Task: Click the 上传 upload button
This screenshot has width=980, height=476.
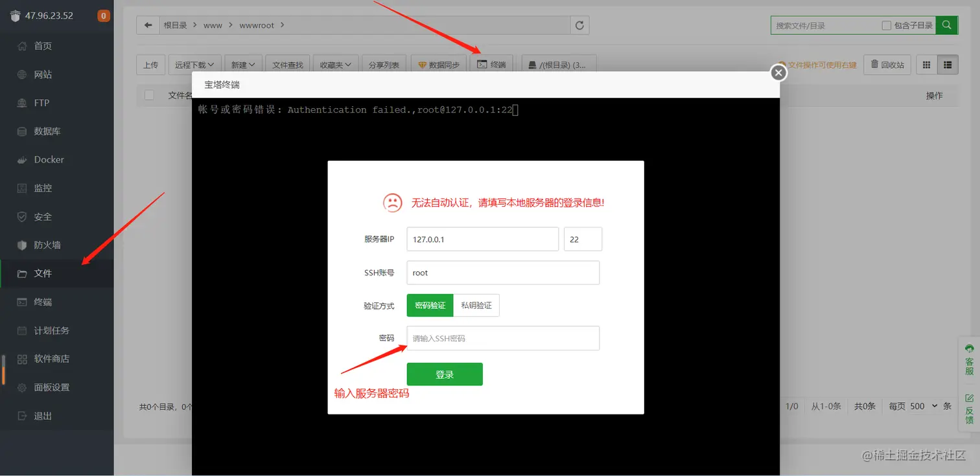Action: point(151,65)
